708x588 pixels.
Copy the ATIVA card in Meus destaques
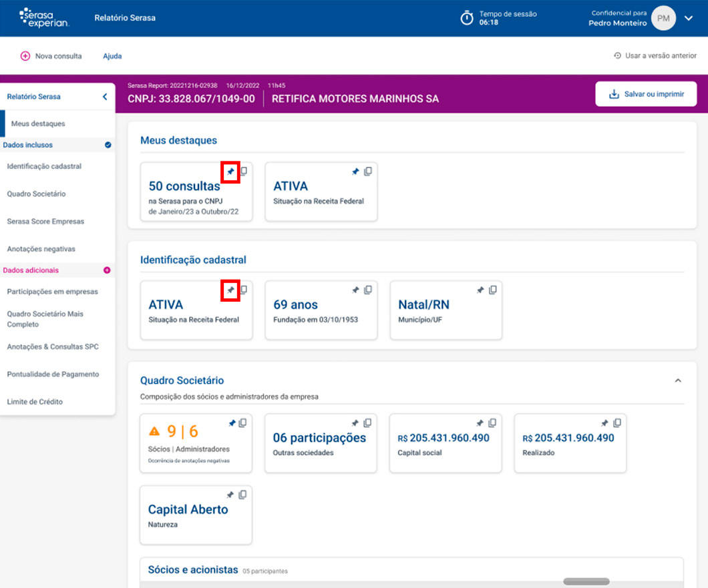coord(368,171)
